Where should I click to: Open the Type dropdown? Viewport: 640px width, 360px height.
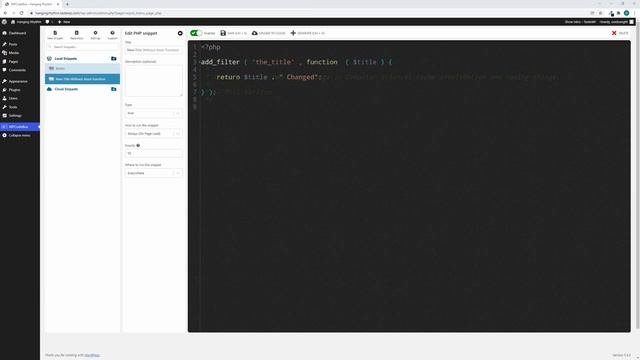pos(153,113)
